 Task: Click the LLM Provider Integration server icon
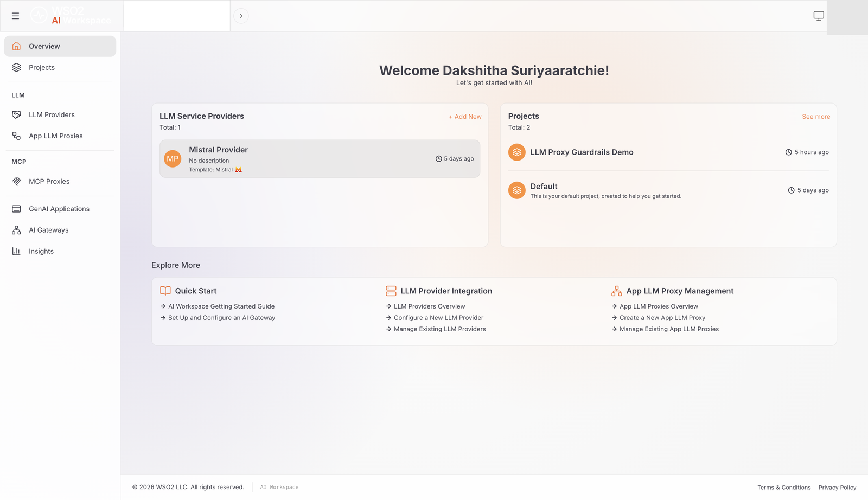coord(391,291)
